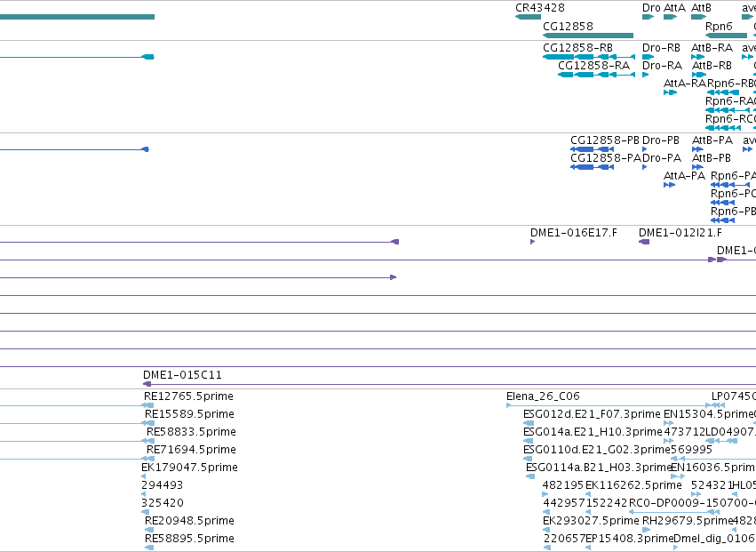Image resolution: width=756 pixels, height=552 pixels.
Task: Select the Rpn6-PB protein label
Action: coord(733,212)
